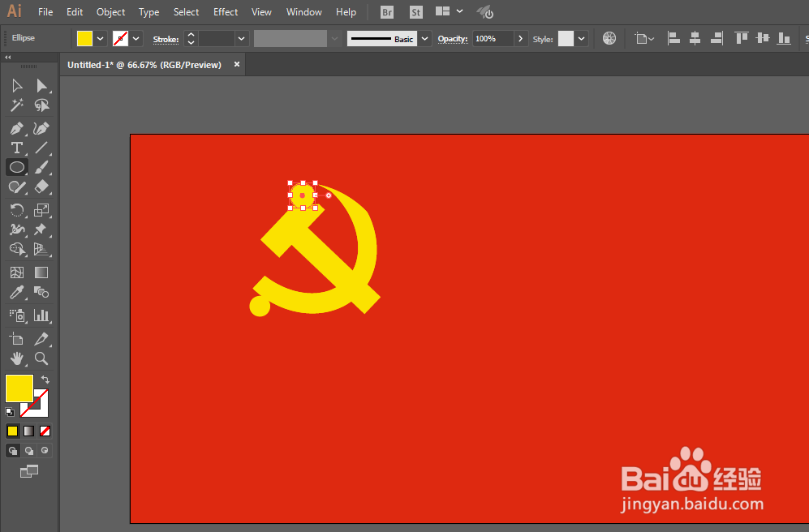The height and width of the screenshot is (532, 809).
Task: Switch to Draw Normal mode
Action: (12, 451)
